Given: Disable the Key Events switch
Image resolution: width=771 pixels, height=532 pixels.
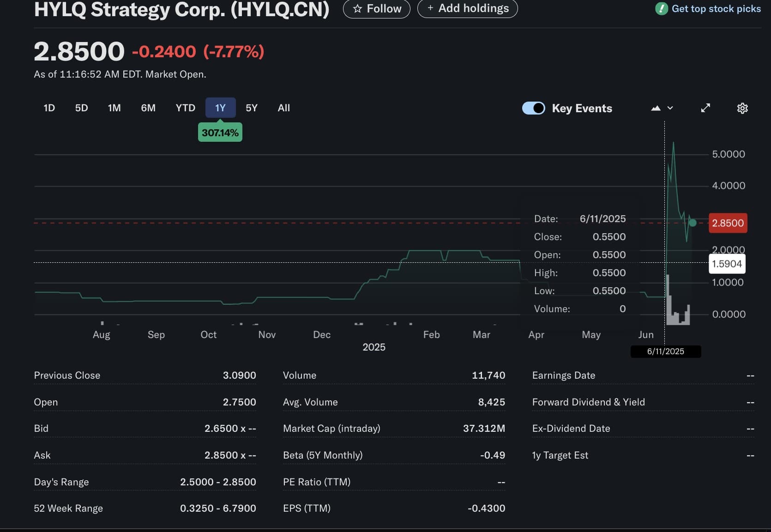Looking at the screenshot, I should [x=533, y=108].
